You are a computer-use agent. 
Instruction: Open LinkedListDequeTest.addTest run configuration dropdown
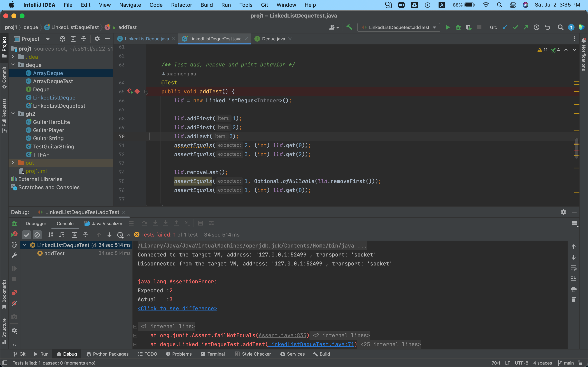click(x=399, y=28)
